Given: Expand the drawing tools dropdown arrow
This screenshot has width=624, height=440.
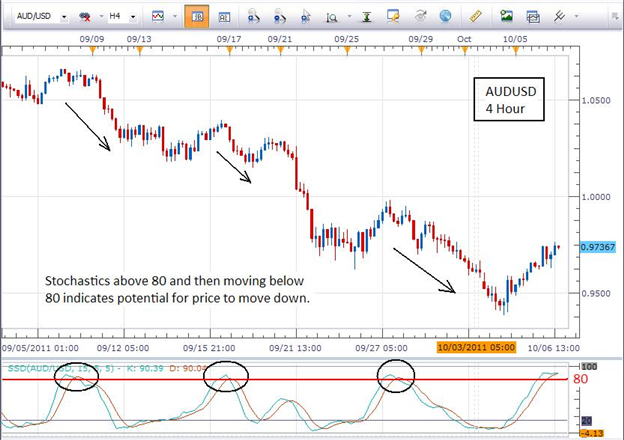Looking at the screenshot, I should coord(576,16).
